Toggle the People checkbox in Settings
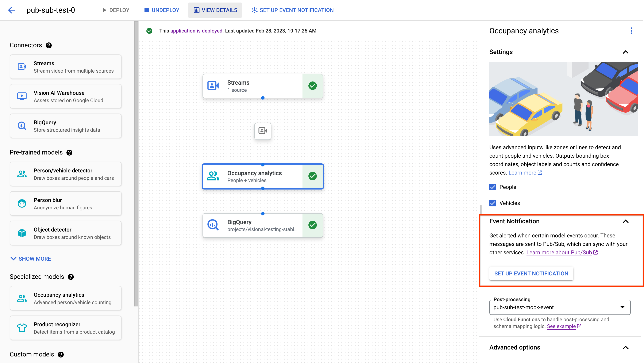The image size is (644, 363). point(493,187)
